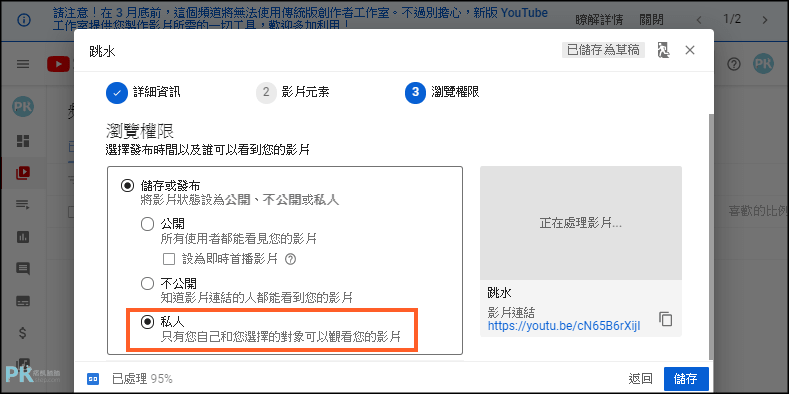Click the 跳水 title under the preview
Viewport: 789px width, 394px height.
tap(500, 293)
